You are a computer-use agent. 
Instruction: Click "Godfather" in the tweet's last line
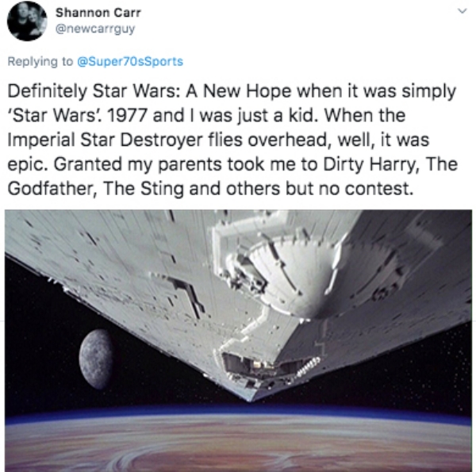(x=50, y=189)
